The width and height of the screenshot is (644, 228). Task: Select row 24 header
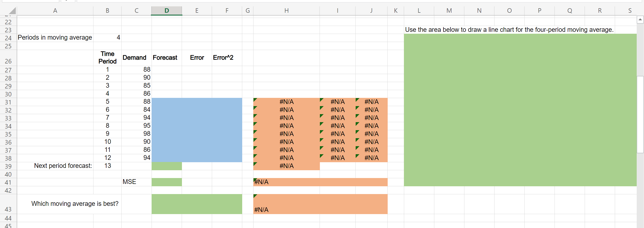tap(8, 38)
